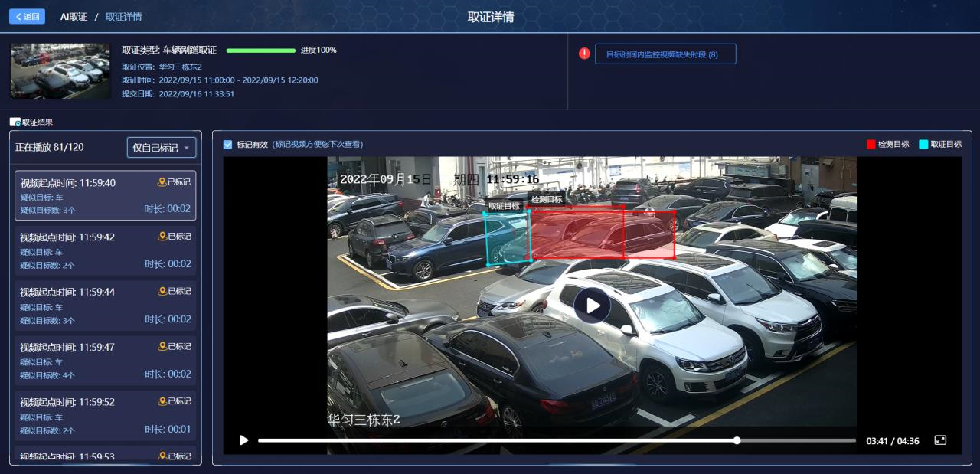The height and width of the screenshot is (474, 980).
Task: Click the 时长: 00:02 of the 11:59:40 clip
Action: click(x=168, y=209)
